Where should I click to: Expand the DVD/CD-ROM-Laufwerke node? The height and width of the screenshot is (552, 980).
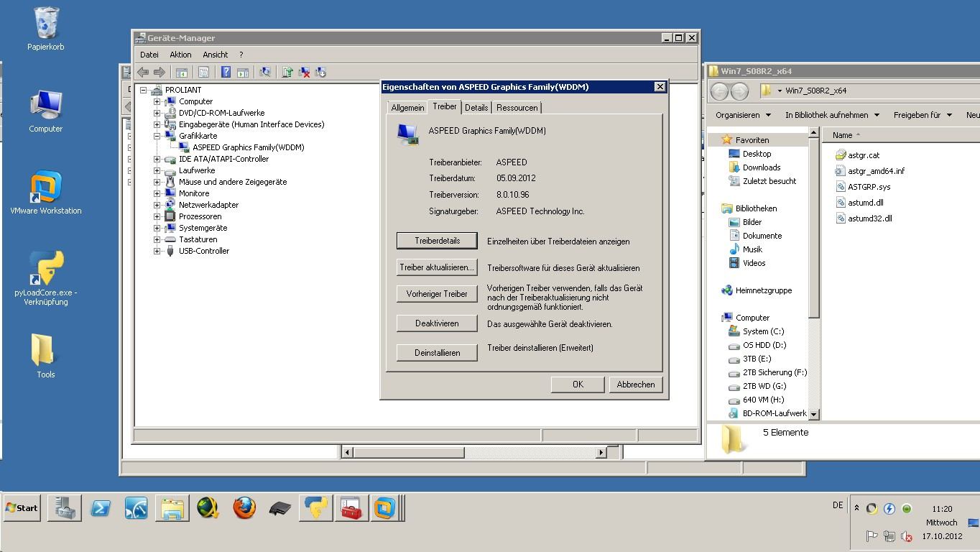click(157, 113)
